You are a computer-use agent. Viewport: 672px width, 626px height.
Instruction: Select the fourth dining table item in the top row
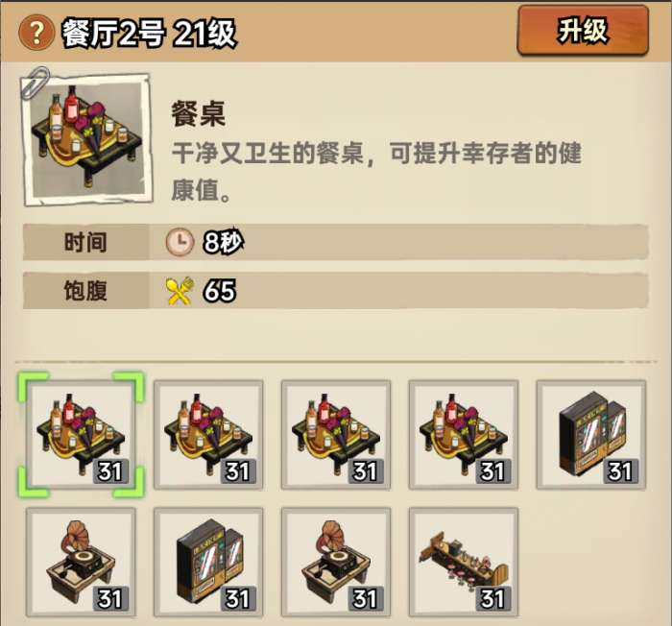[464, 435]
